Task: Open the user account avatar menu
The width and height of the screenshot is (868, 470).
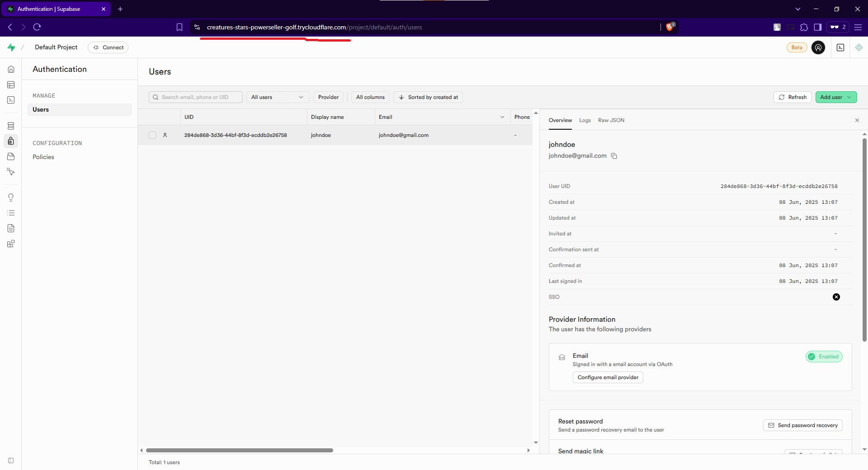Action: tap(818, 47)
